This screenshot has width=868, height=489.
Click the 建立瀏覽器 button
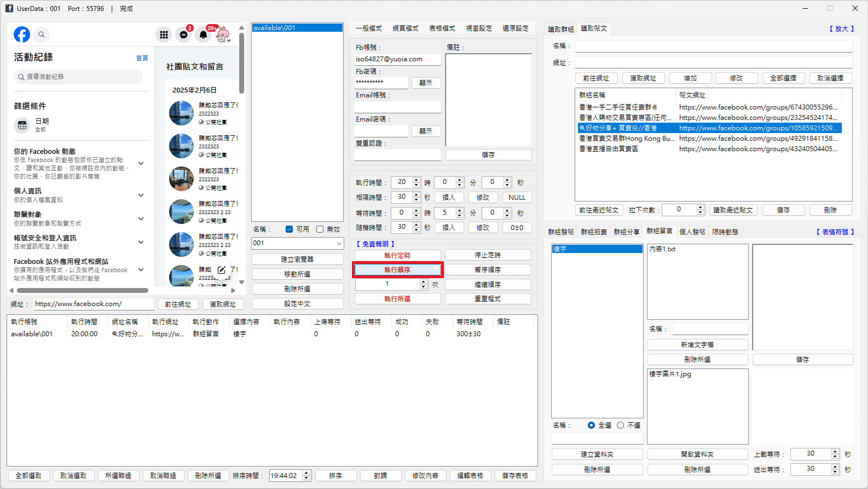coord(297,260)
